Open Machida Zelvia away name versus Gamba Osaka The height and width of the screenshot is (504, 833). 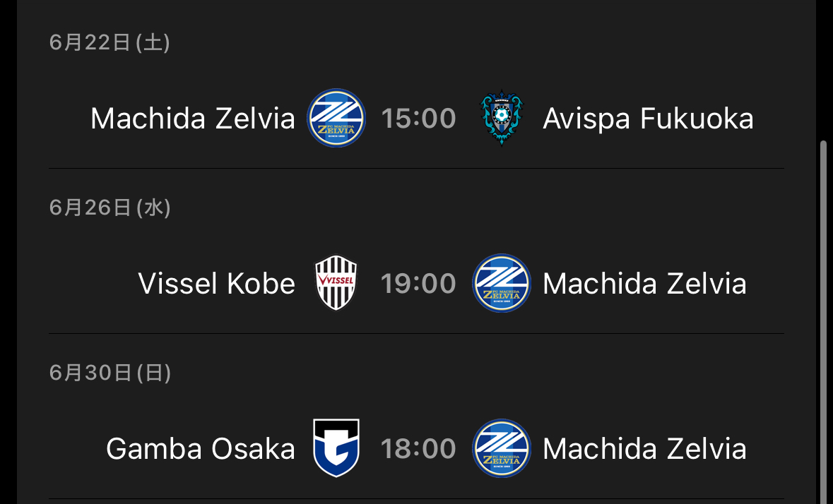coord(644,448)
